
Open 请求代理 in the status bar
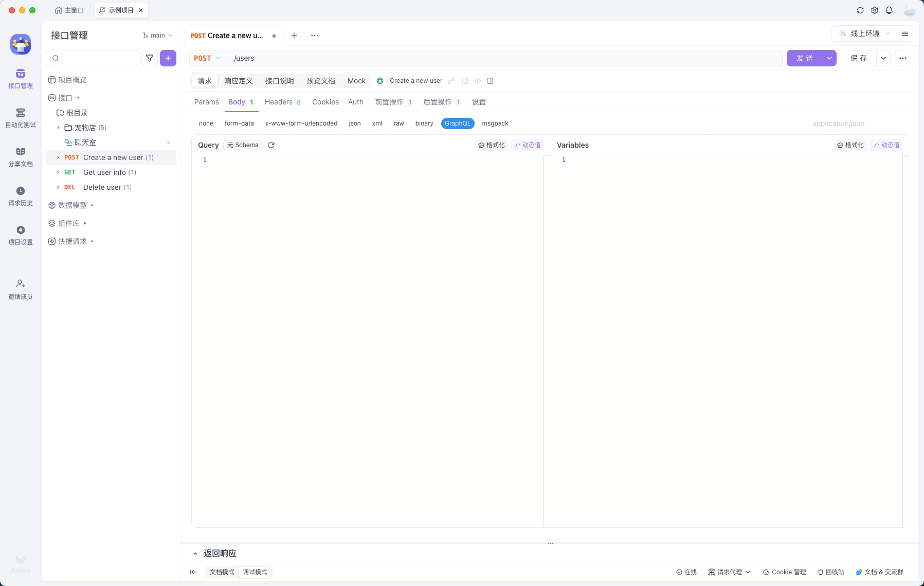click(730, 572)
